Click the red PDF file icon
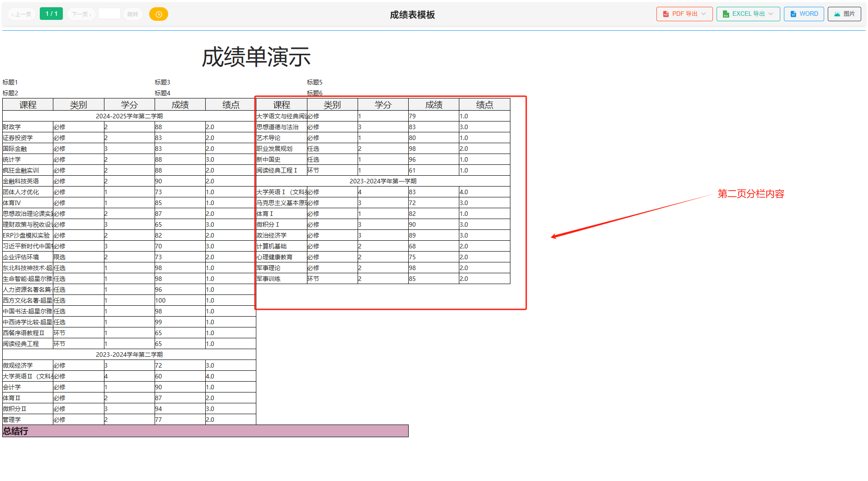Viewport: 868px width, 481px height. coord(665,14)
